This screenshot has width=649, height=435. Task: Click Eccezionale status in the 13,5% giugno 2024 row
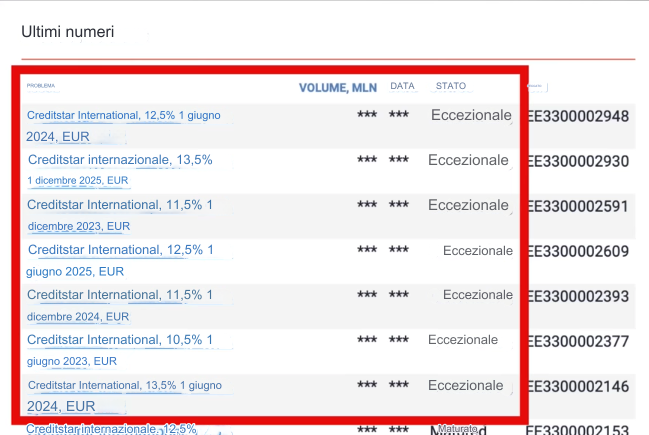point(466,385)
